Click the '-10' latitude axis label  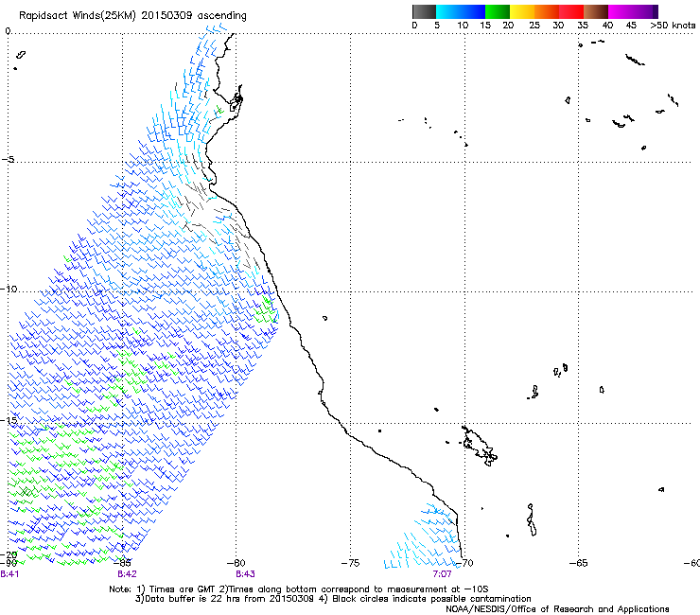pyautogui.click(x=9, y=289)
